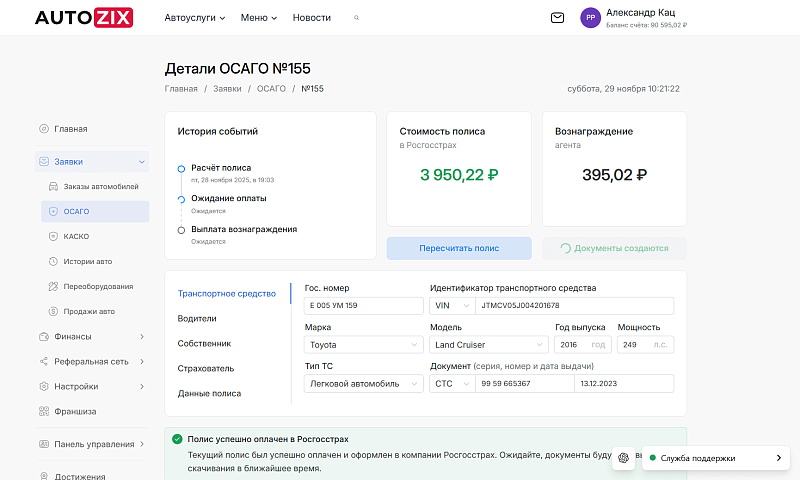800x480 pixels.
Task: Go to ОСАГО breadcrumb link
Action: (x=271, y=89)
